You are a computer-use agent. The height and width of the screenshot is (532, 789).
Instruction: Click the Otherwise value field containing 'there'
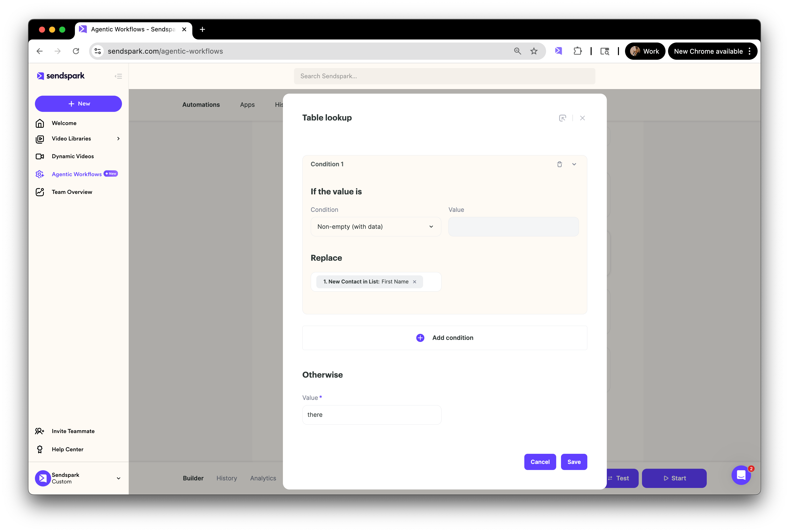[371, 415]
